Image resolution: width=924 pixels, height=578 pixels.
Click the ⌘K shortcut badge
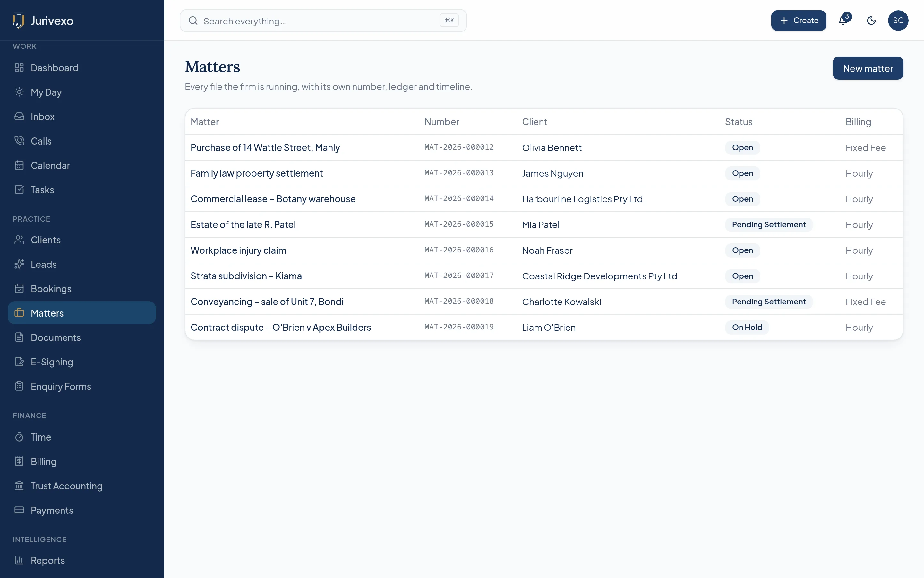pos(449,20)
